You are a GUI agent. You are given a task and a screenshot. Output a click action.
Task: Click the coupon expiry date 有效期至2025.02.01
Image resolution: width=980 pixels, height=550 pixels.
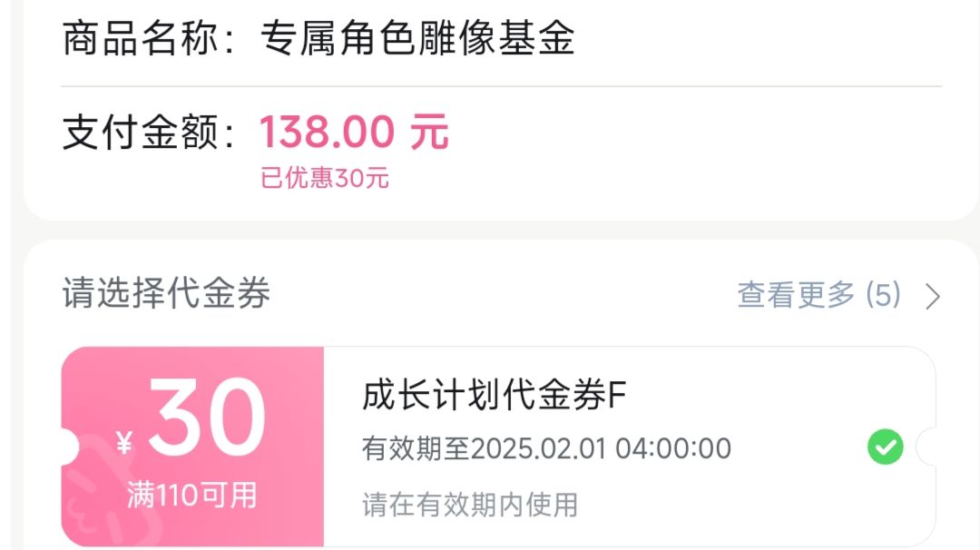click(546, 448)
